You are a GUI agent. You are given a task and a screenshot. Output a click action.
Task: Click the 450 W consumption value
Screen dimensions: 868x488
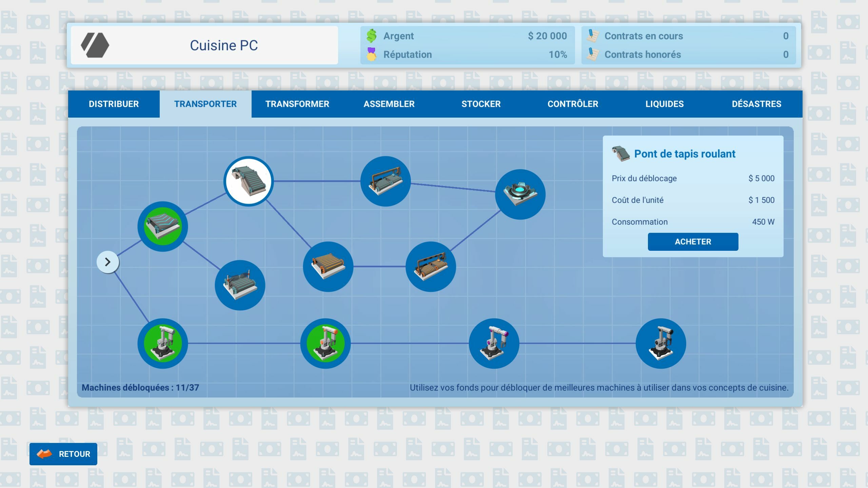click(x=763, y=222)
